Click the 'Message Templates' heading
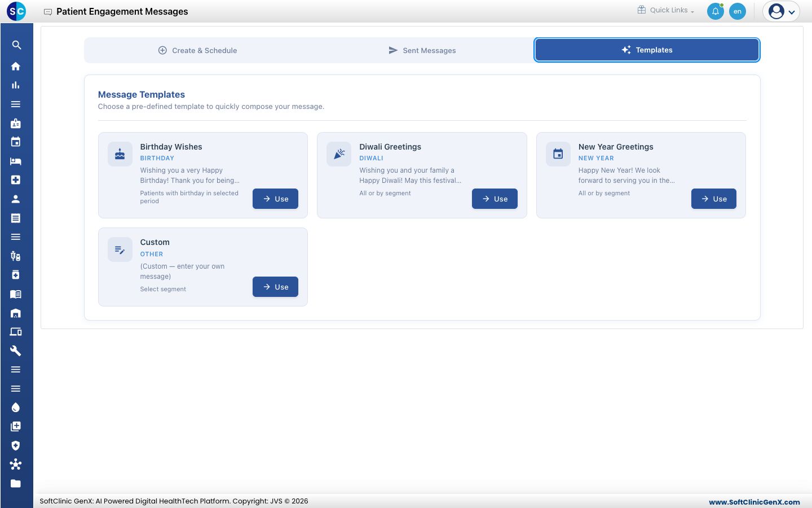The height and width of the screenshot is (508, 812). point(142,94)
